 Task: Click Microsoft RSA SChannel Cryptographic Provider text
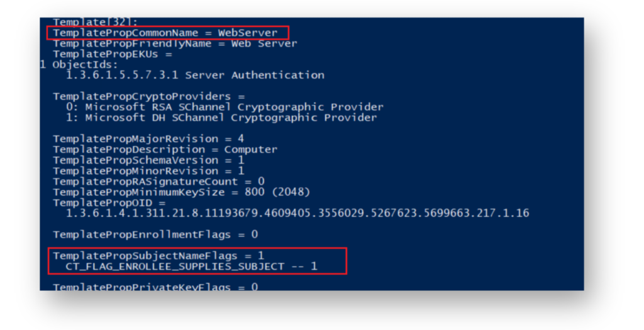click(x=234, y=108)
